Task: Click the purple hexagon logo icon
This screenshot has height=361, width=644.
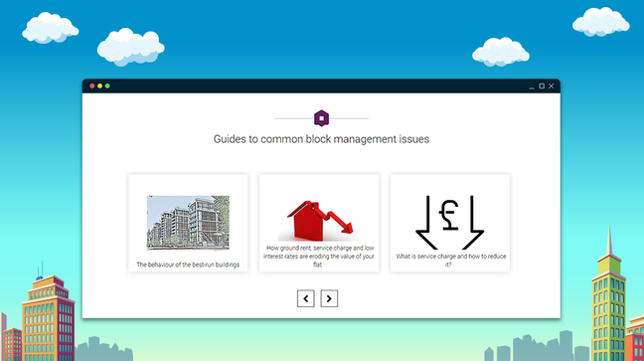Action: (322, 118)
